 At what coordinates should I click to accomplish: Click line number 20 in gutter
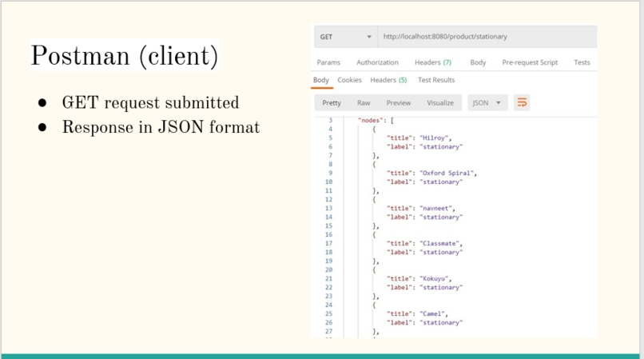pos(328,269)
